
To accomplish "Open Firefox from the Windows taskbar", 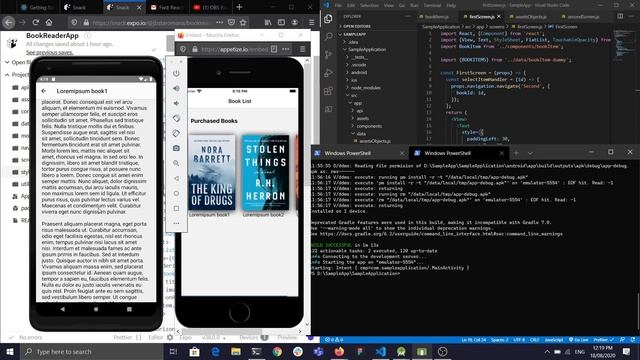I will point(339,351).
